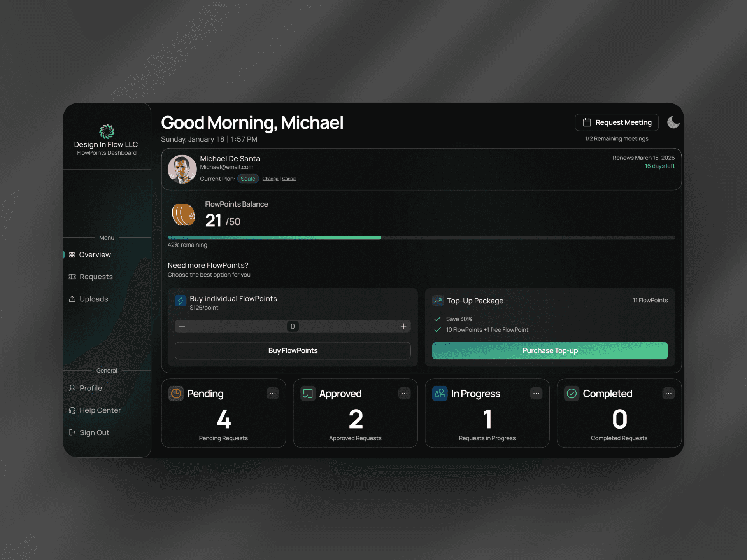Image resolution: width=747 pixels, height=560 pixels.
Task: Click the lightning icon beside Buy individual FlowPoints
Action: (x=180, y=301)
